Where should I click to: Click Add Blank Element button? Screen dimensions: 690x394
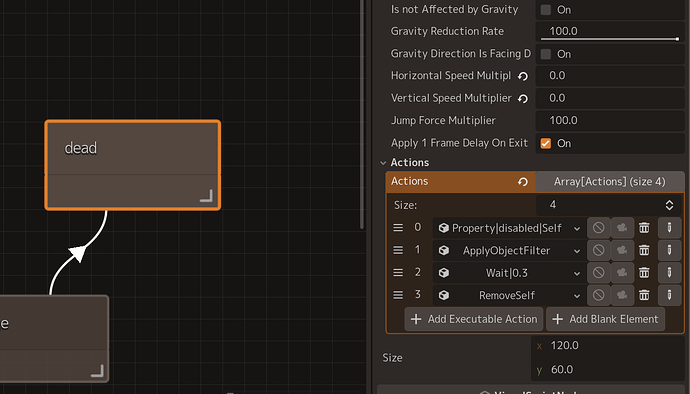click(x=605, y=319)
